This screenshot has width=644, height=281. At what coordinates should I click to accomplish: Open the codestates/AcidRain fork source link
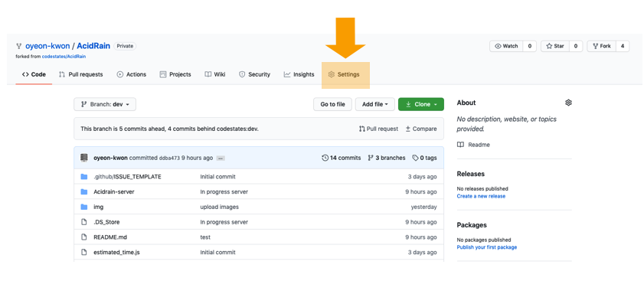pos(64,57)
